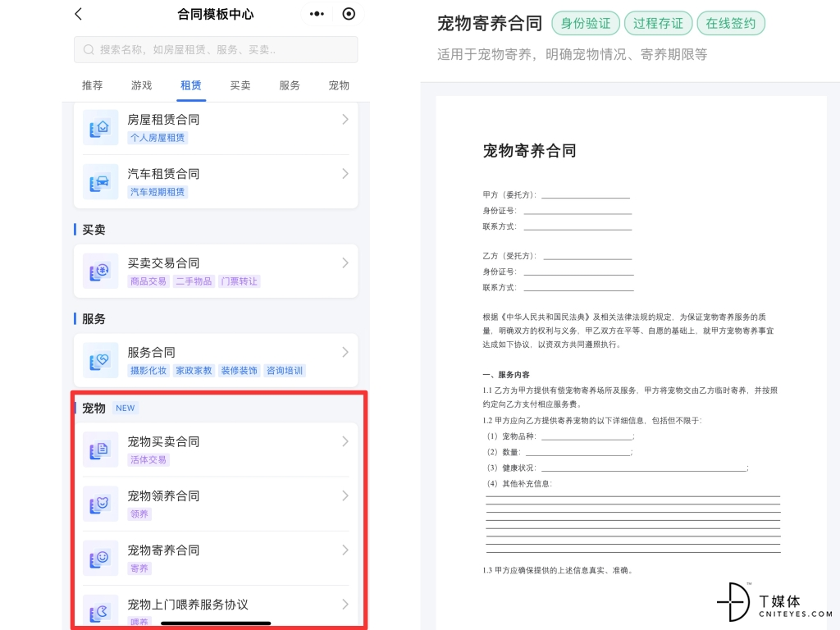Open 宠物买卖合同 chevron arrow
This screenshot has width=840, height=630.
pyautogui.click(x=345, y=441)
